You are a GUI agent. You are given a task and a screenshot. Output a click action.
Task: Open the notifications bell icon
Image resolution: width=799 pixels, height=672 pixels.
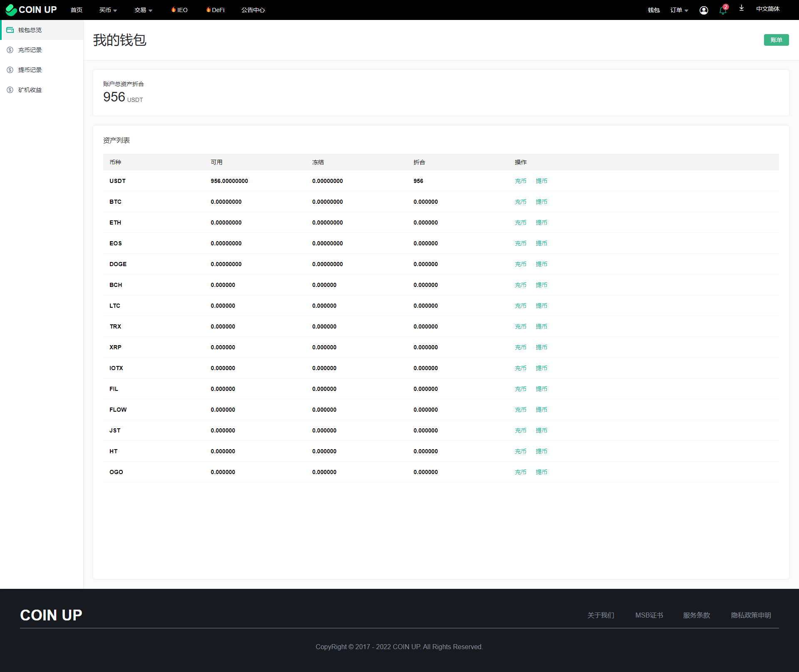pos(723,11)
